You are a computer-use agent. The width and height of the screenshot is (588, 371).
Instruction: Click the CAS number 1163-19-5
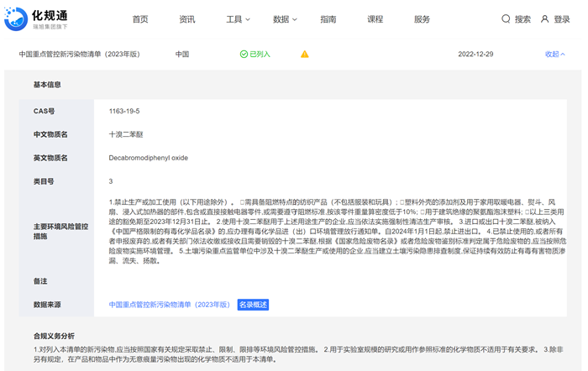point(123,111)
